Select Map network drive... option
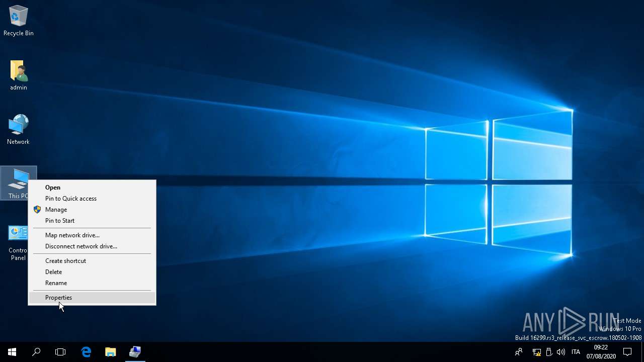Image resolution: width=644 pixels, height=362 pixels. tap(92, 235)
